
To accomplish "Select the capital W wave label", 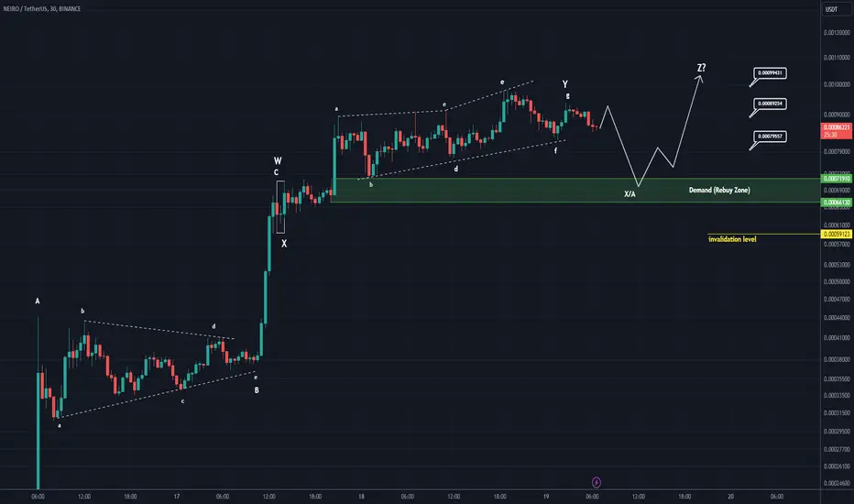I will point(278,160).
